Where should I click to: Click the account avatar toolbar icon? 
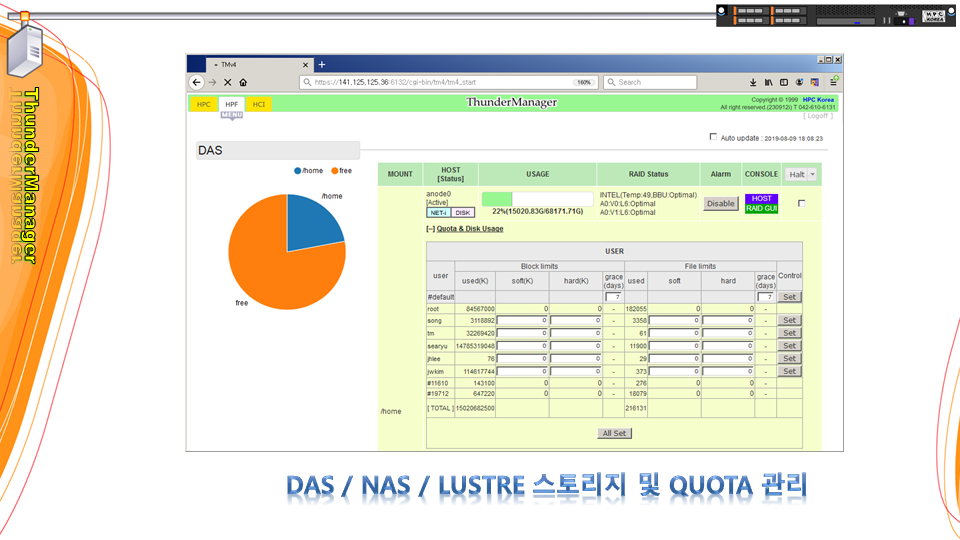799,82
